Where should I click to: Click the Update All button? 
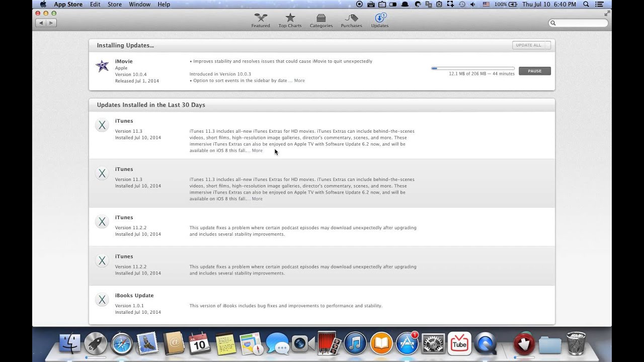(531, 45)
